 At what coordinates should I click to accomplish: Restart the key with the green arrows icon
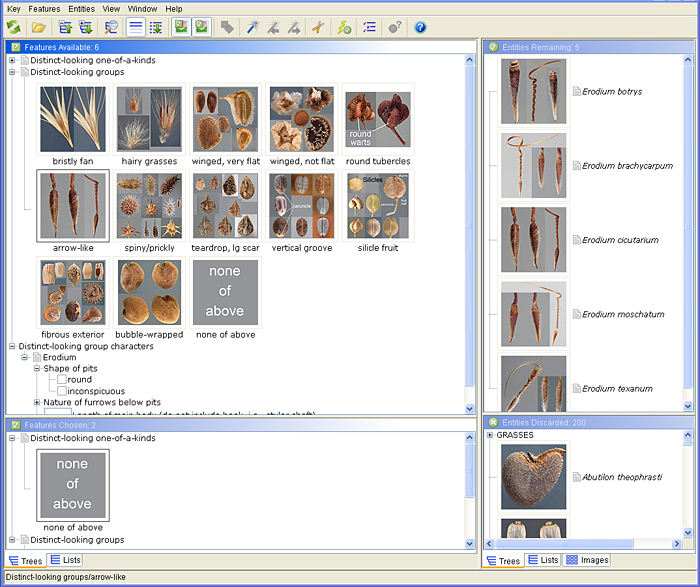13,28
